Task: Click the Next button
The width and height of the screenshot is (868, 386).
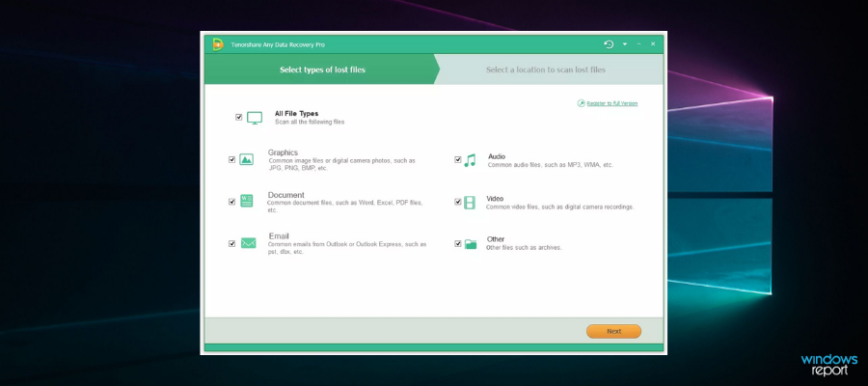Action: pos(613,331)
